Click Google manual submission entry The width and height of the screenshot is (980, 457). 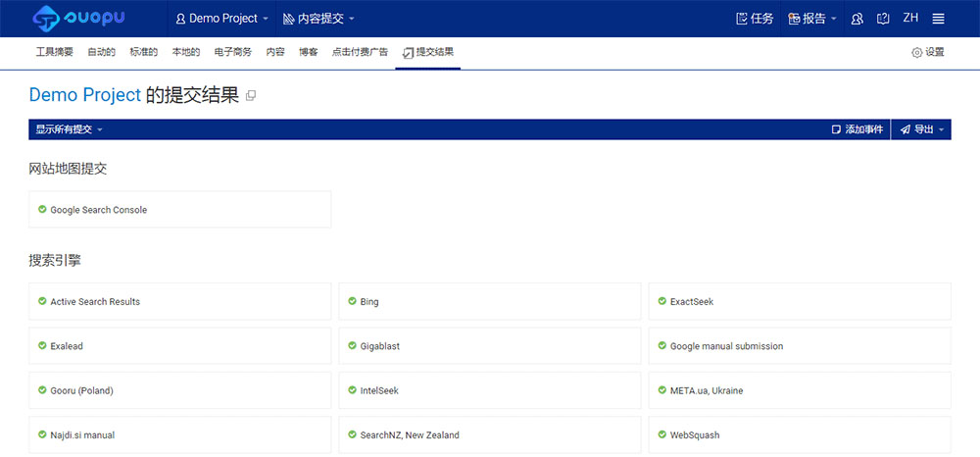800,346
